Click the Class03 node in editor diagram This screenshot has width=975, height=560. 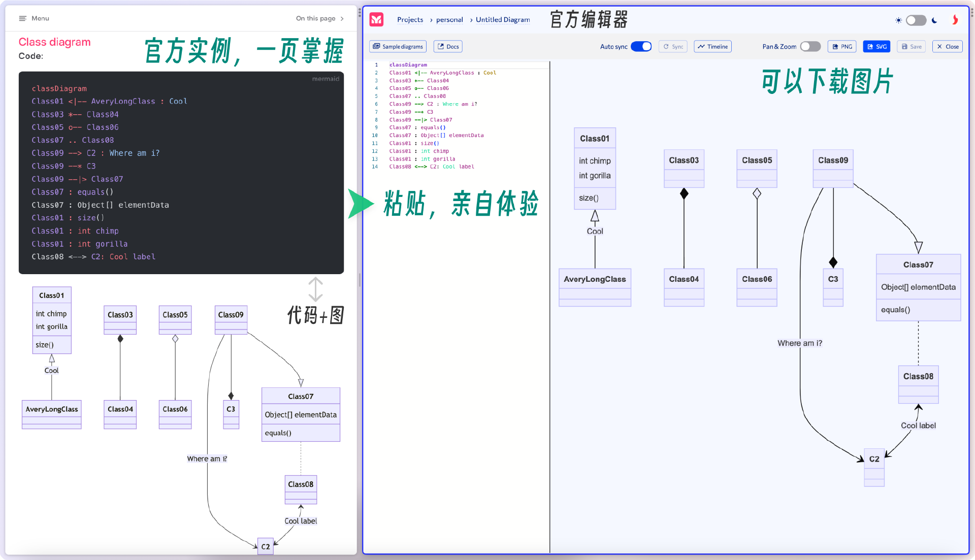point(684,169)
